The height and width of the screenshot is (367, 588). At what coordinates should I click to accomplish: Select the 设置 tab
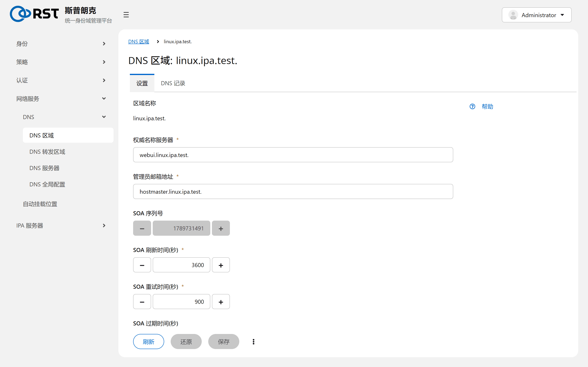click(x=142, y=83)
